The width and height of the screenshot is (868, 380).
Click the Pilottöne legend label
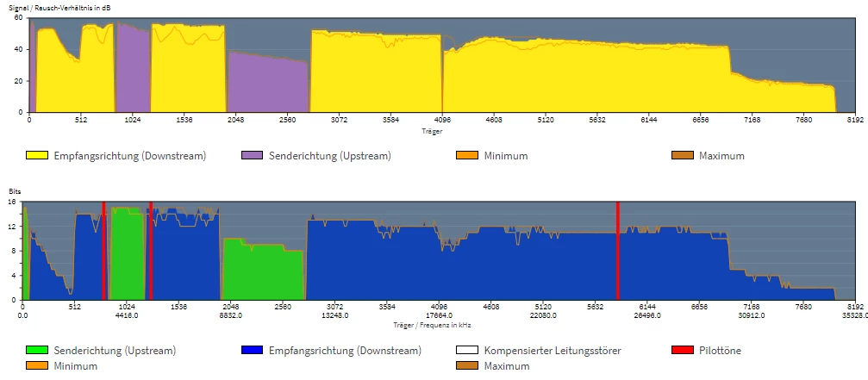(721, 350)
